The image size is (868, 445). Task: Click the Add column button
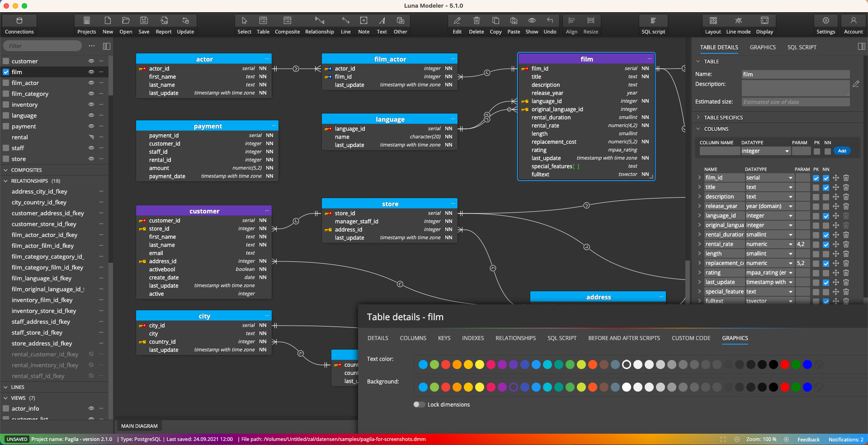(x=842, y=151)
